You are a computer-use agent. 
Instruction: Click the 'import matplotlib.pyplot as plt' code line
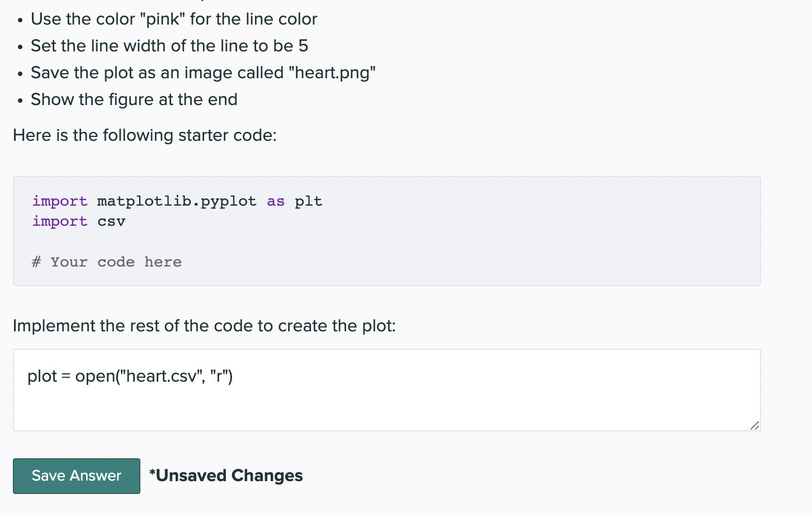(x=177, y=201)
